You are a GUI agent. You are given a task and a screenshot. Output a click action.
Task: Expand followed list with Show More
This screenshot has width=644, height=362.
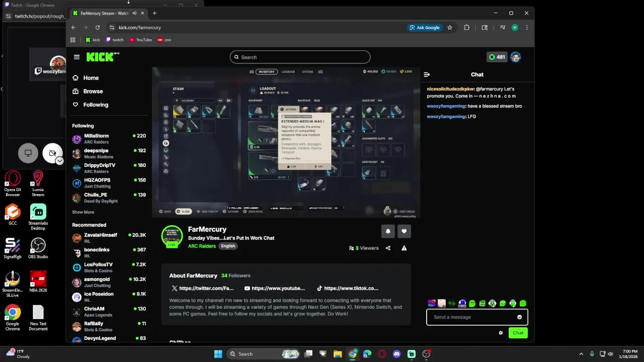tap(83, 212)
